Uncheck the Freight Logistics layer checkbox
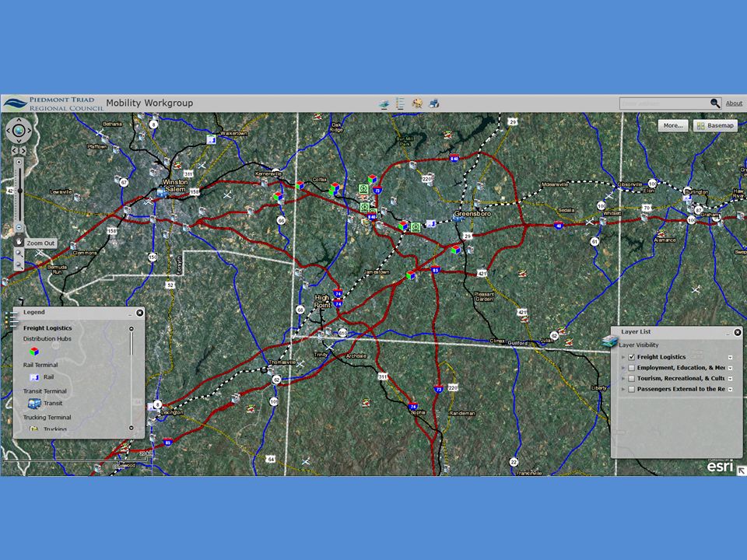 coord(632,357)
